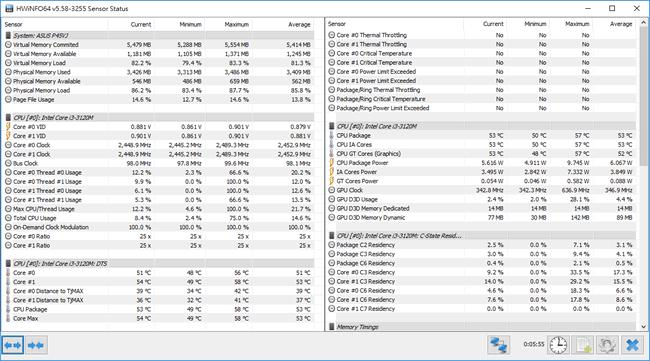Viewport: 650px width, 361px height.
Task: Select the Core #1 Ratio row
Action: click(x=160, y=245)
